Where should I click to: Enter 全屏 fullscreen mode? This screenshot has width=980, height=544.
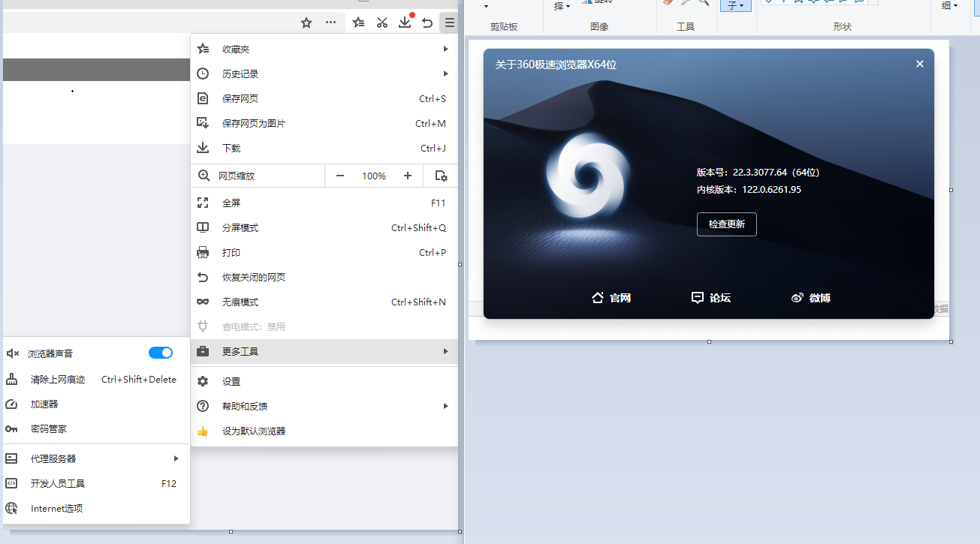point(324,203)
